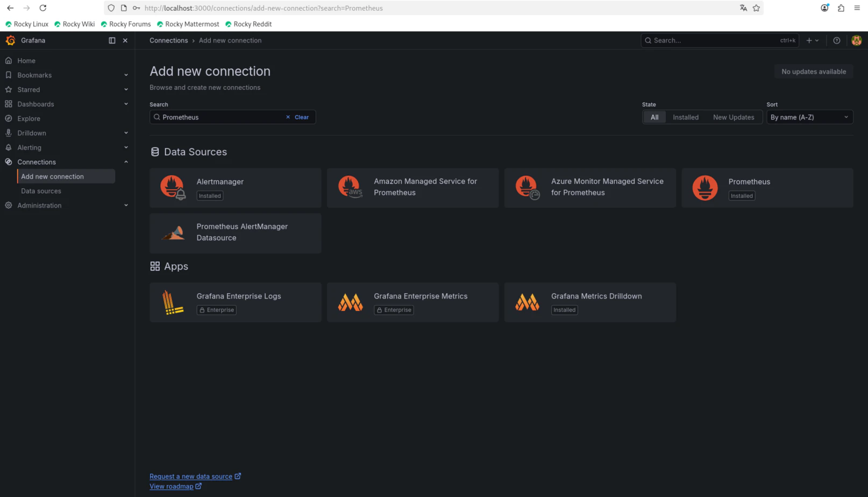
Task: Click the Bookmarks icon in sidebar
Action: click(x=9, y=75)
